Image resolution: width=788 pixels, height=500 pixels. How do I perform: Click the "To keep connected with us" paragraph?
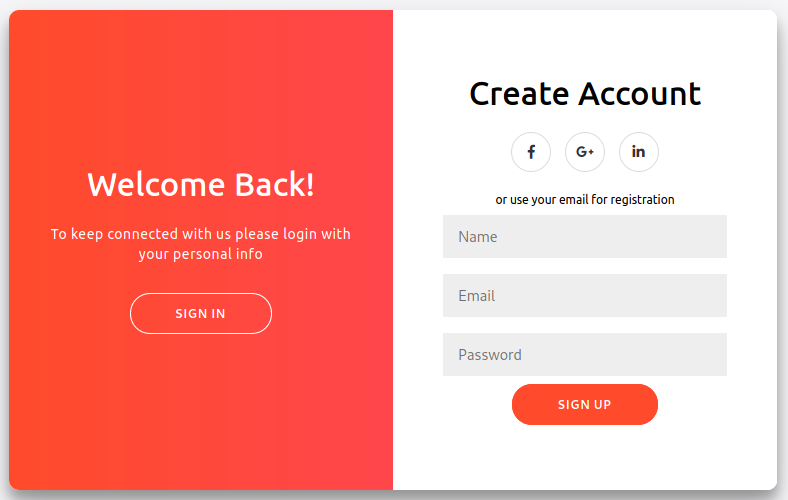tap(201, 244)
